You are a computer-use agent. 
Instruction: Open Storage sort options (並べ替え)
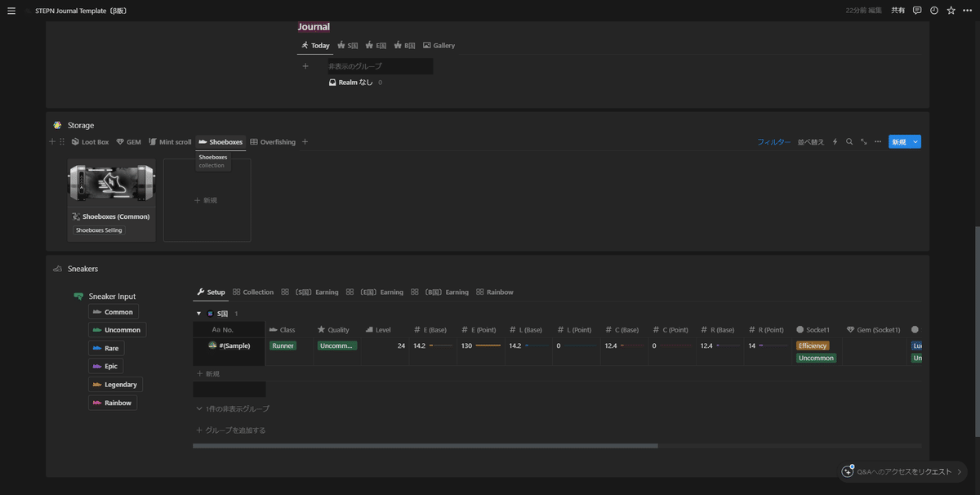pyautogui.click(x=810, y=142)
